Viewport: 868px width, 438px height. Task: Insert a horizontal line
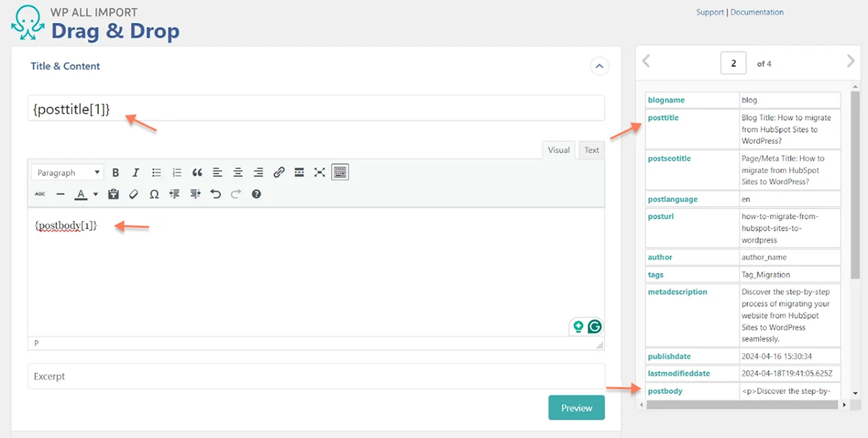tap(60, 194)
